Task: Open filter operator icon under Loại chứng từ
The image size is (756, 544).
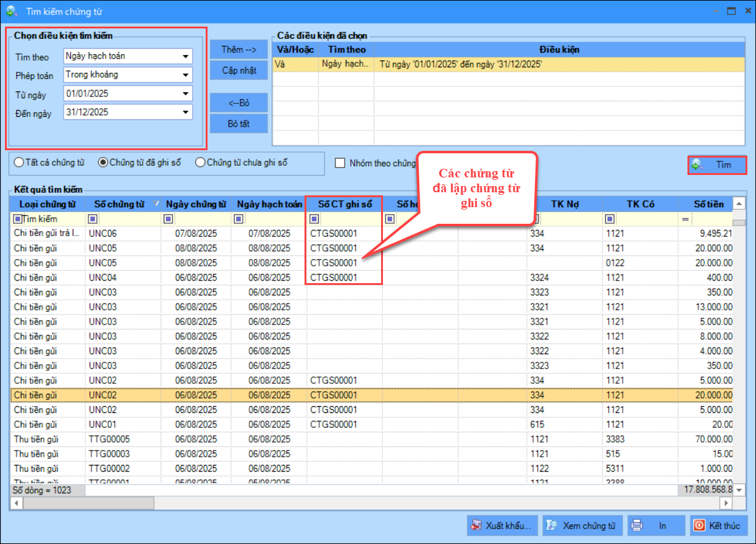Action: [18, 218]
